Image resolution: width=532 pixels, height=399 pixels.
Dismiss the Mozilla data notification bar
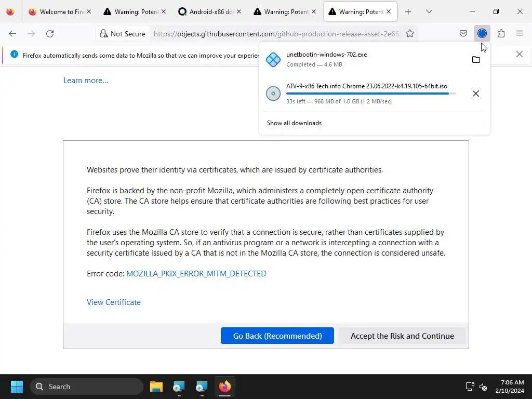pyautogui.click(x=519, y=54)
